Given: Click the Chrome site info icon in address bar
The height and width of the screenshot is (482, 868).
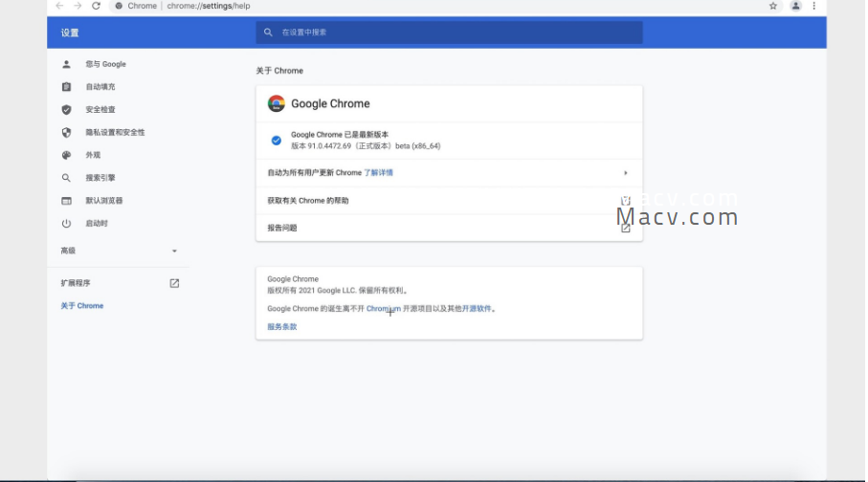Looking at the screenshot, I should coord(119,6).
